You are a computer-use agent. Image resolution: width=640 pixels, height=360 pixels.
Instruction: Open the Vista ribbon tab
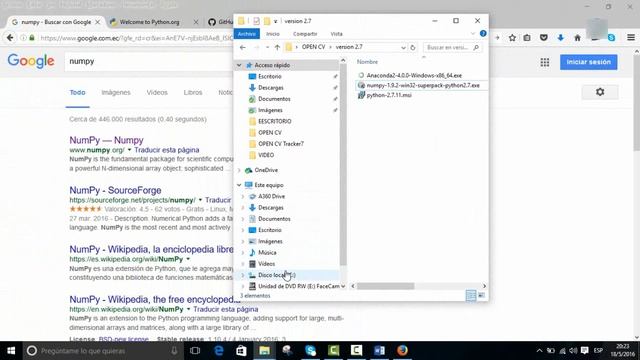(336, 34)
